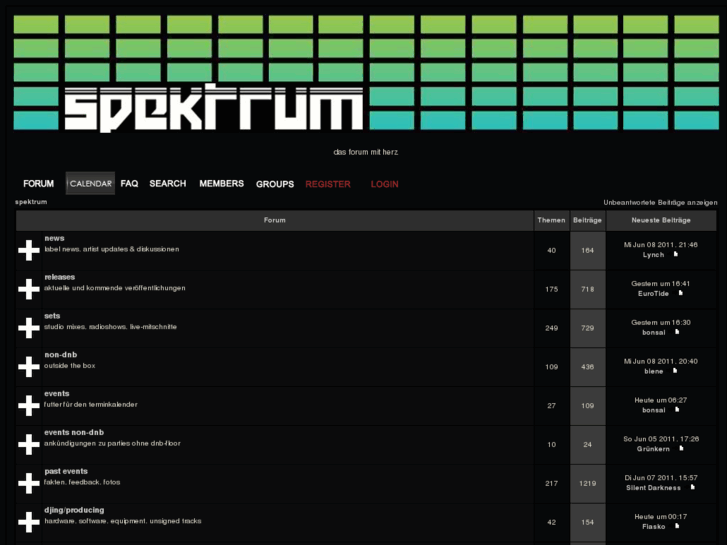Click the Beiträge column header

(x=587, y=220)
